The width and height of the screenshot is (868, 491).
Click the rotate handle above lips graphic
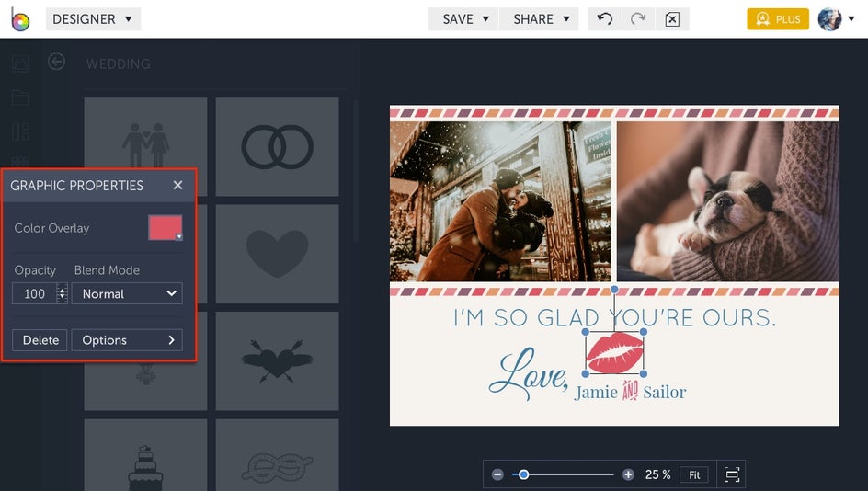tap(614, 290)
